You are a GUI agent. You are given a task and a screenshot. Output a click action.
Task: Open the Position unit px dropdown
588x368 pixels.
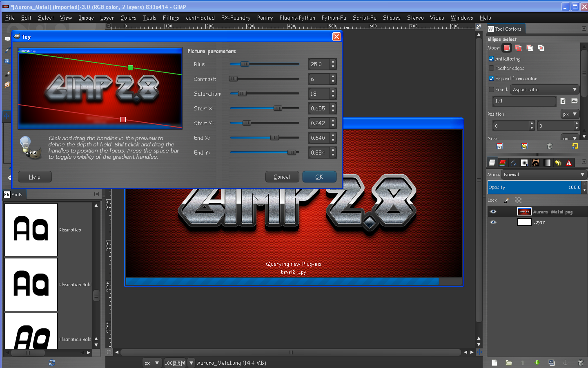coord(570,114)
